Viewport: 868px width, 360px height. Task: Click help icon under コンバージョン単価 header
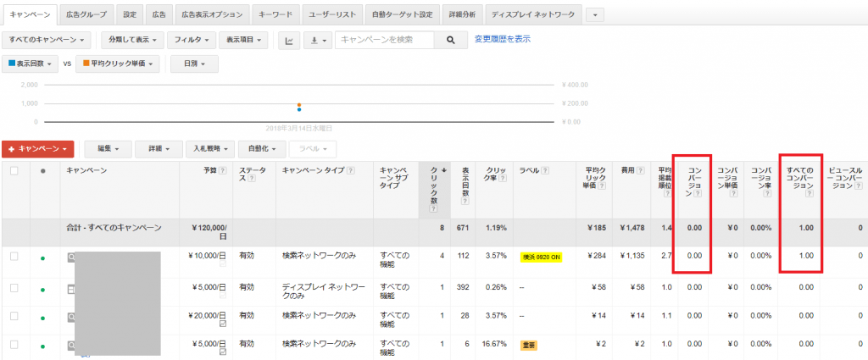[x=733, y=193]
